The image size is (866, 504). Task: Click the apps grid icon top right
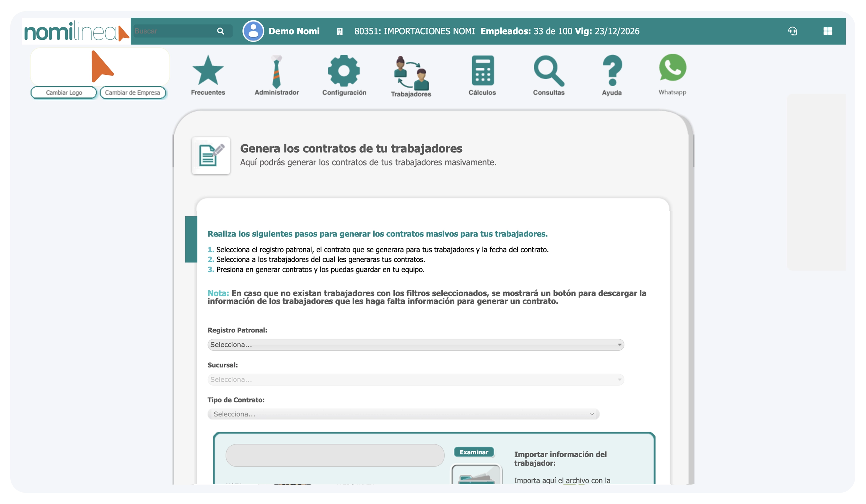click(827, 31)
